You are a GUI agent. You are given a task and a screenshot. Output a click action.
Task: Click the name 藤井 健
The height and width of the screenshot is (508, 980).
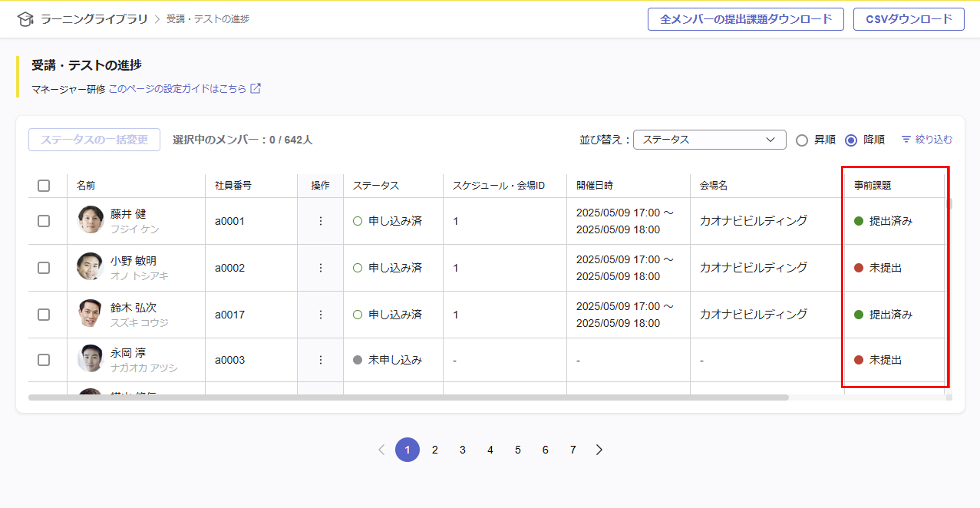tap(128, 214)
